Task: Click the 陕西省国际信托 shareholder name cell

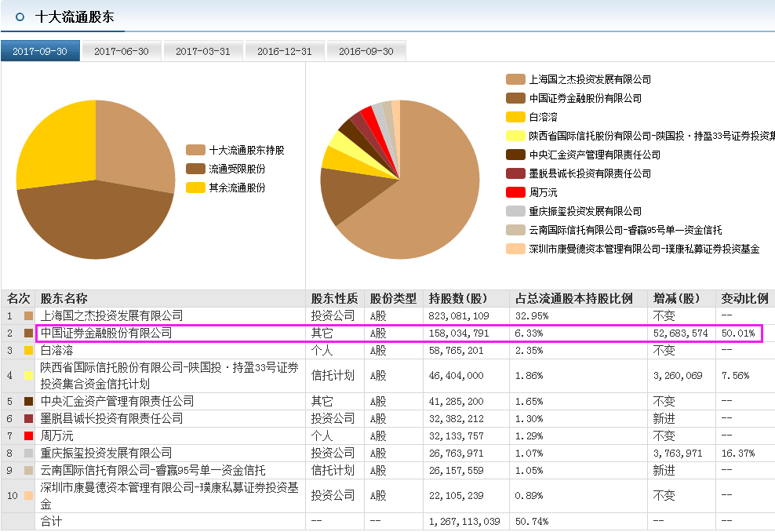Action: pos(169,376)
